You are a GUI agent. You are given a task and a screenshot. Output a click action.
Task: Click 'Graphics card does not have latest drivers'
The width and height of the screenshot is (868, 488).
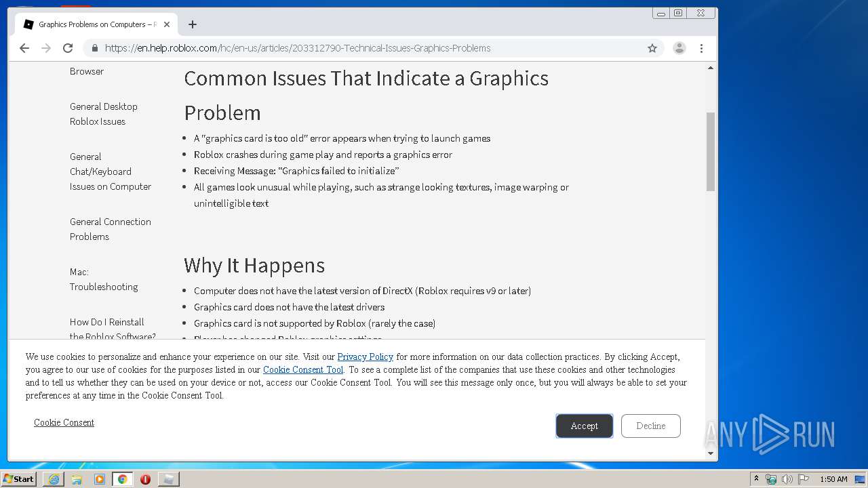289,307
